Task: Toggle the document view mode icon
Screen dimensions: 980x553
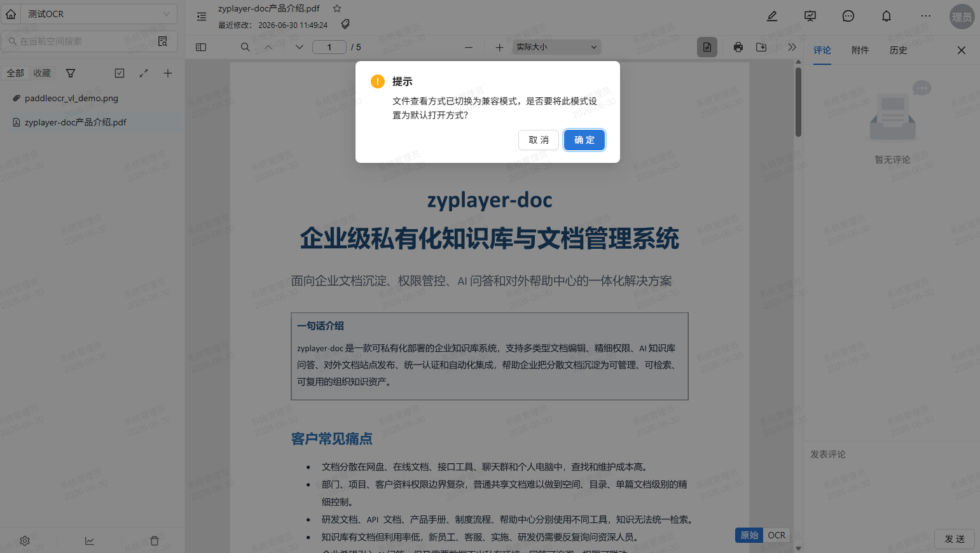Action: point(707,47)
